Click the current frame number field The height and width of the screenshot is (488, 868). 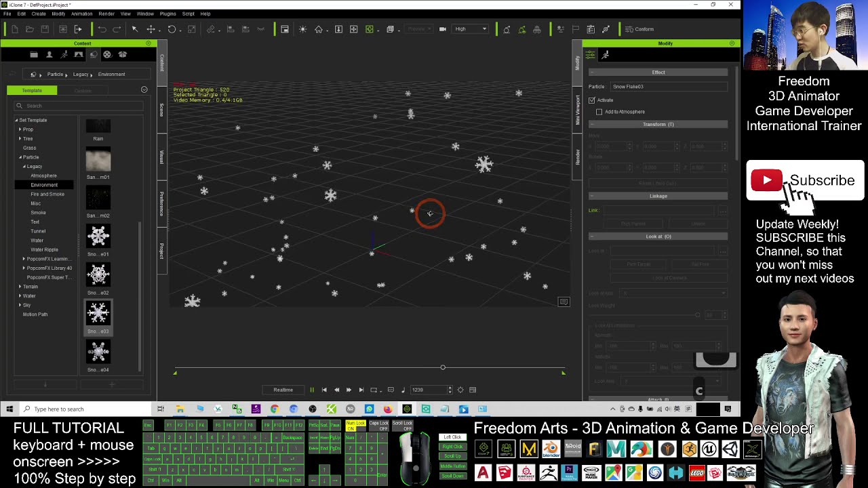point(427,390)
